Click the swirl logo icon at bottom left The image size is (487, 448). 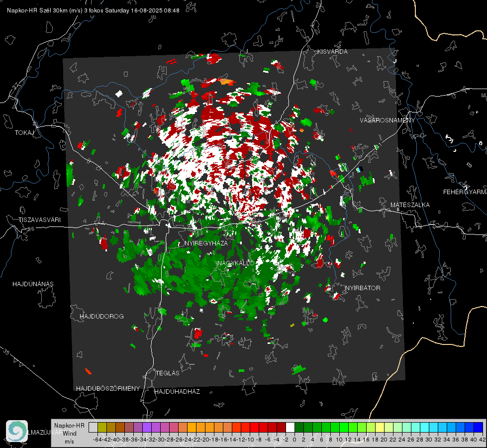[x=17, y=431]
